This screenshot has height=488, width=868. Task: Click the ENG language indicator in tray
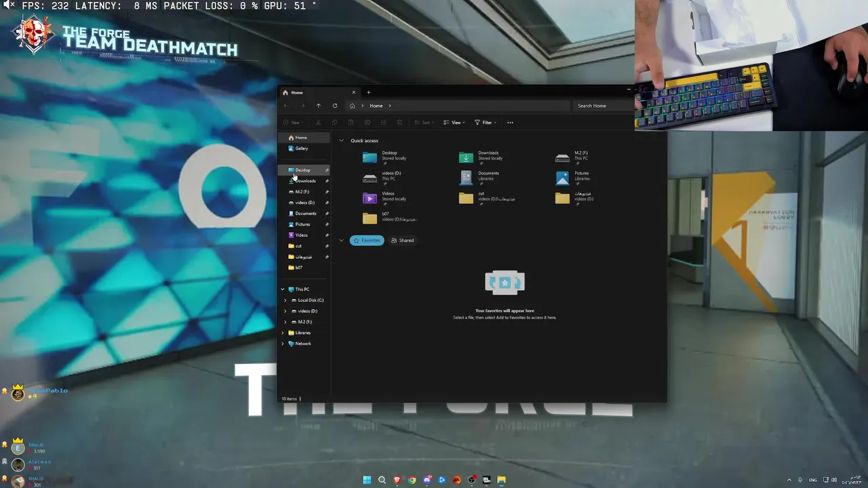coord(812,480)
